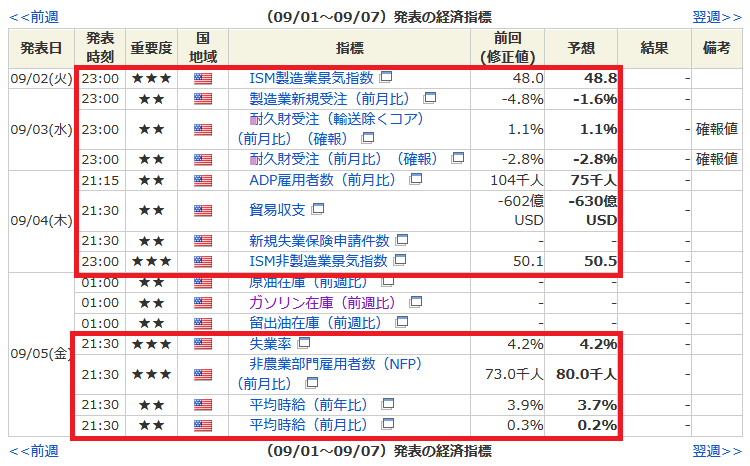Screen dimensions: 750x466
Task: Select forecast value 80.0千人
Action: 586,374
